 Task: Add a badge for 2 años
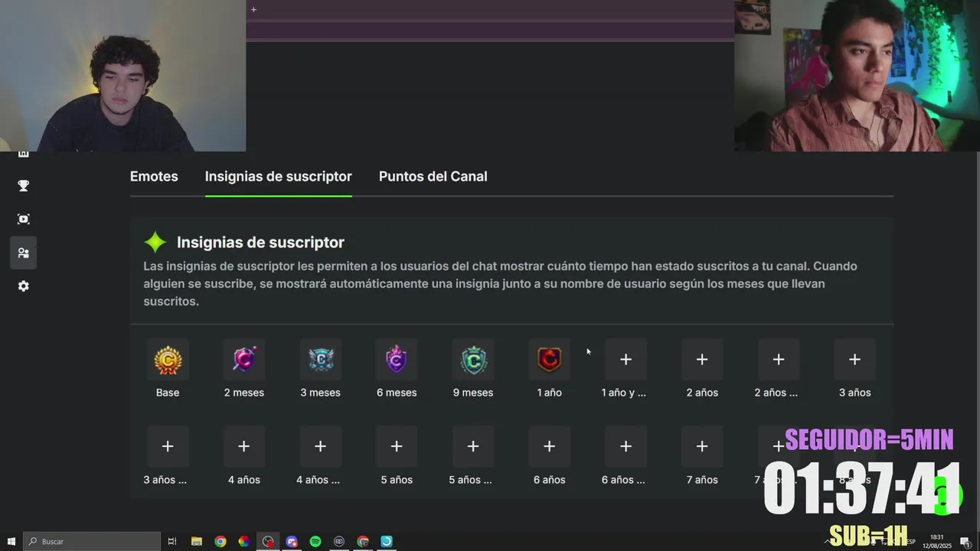[702, 360]
